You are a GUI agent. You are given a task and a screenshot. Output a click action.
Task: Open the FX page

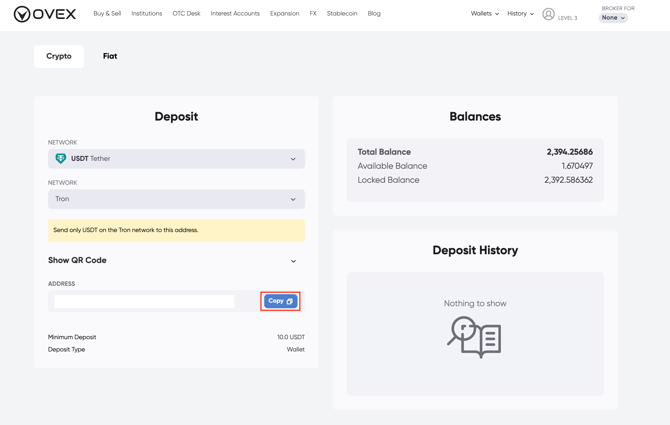(x=313, y=14)
